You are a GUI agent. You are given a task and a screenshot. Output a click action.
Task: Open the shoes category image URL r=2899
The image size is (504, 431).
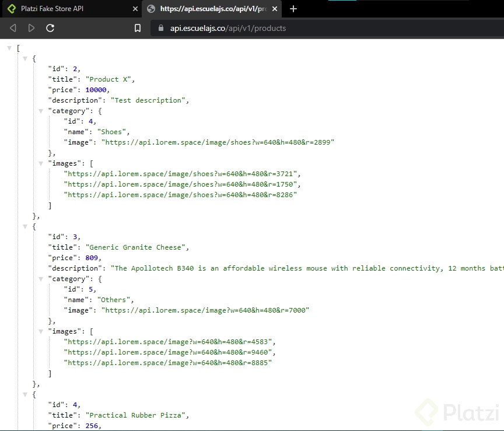coord(218,142)
